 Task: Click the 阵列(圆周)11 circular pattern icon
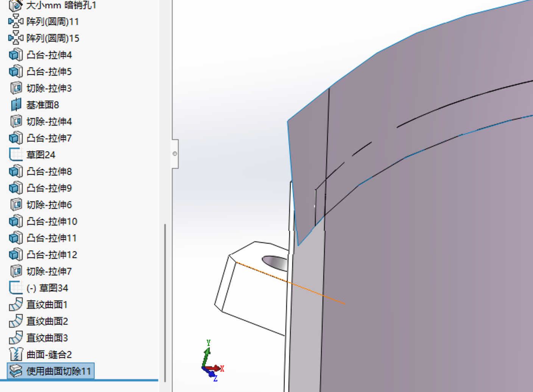point(16,22)
